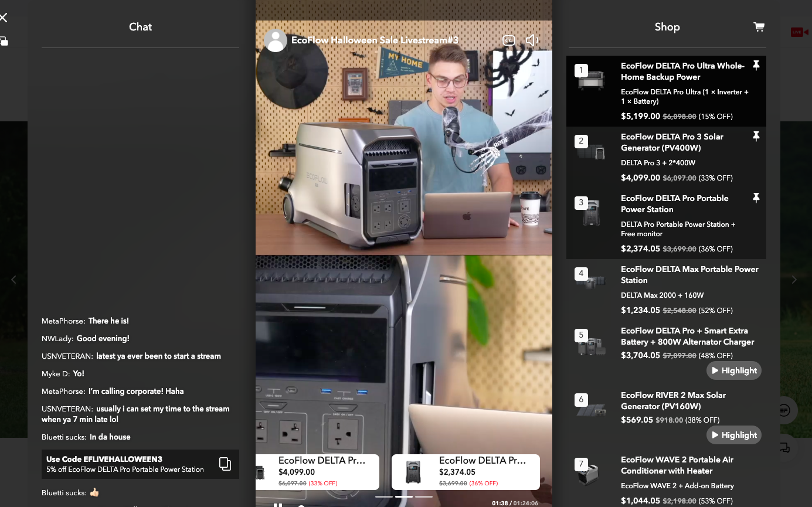812x507 pixels.
Task: Click the WAVE 2 air conditioner thumbnail
Action: [x=591, y=473]
